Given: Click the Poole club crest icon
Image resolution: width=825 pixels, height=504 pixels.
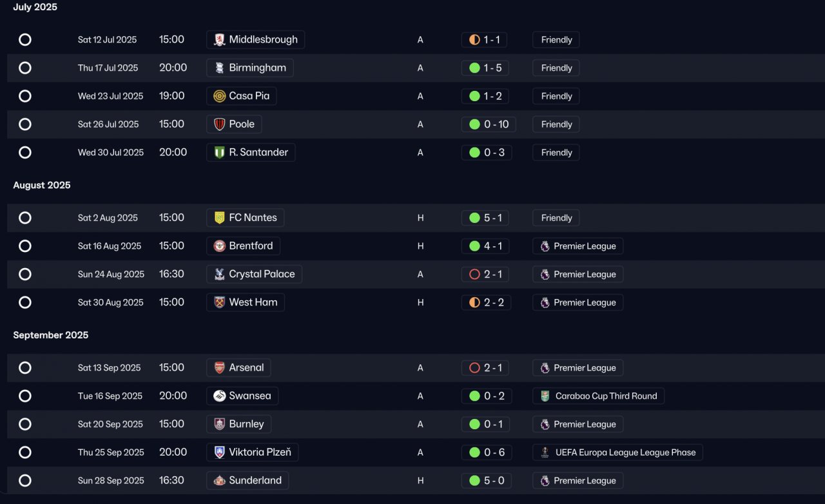Looking at the screenshot, I should 220,124.
